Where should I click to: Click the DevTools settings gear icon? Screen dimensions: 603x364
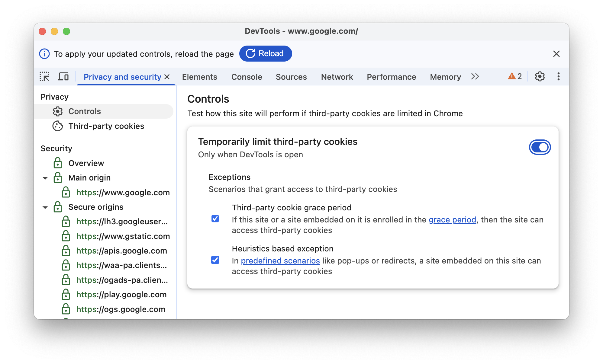pyautogui.click(x=539, y=77)
